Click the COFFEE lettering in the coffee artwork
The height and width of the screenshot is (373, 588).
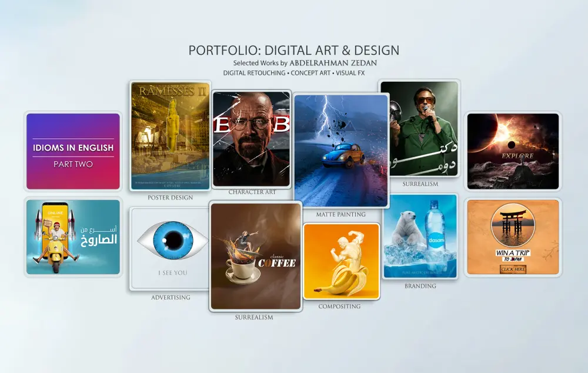coord(277,263)
